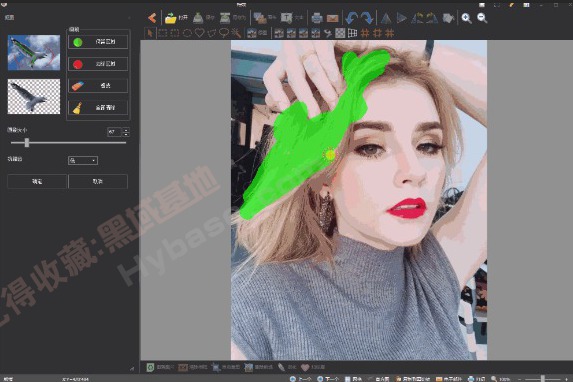
Task: Click the magnifier zoom-out icon
Action: coord(482,18)
